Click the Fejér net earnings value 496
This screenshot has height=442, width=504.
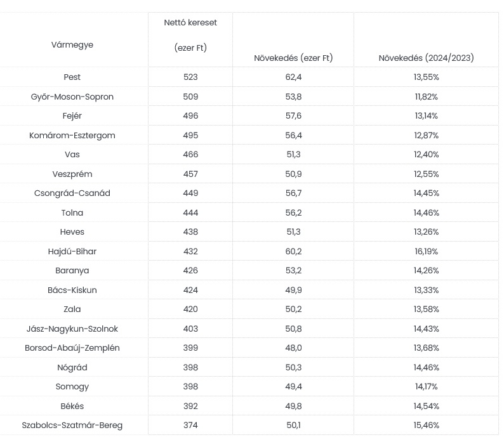pyautogui.click(x=190, y=115)
